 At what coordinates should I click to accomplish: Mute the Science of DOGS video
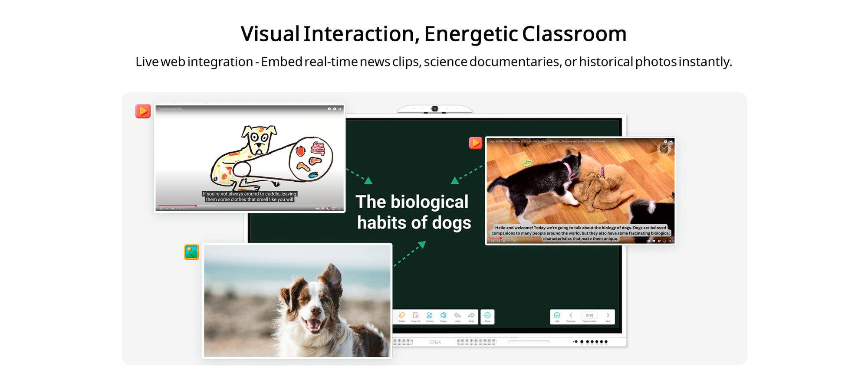[172, 209]
